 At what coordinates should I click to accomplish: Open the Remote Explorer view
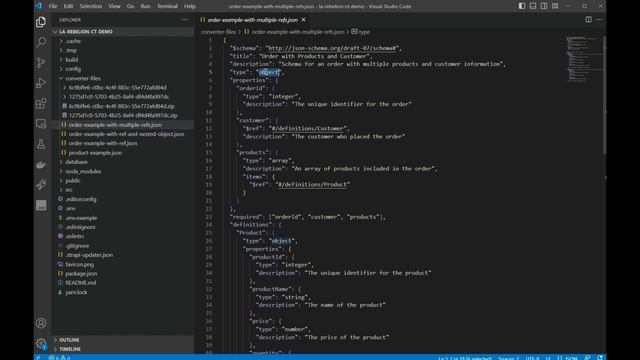(41, 124)
